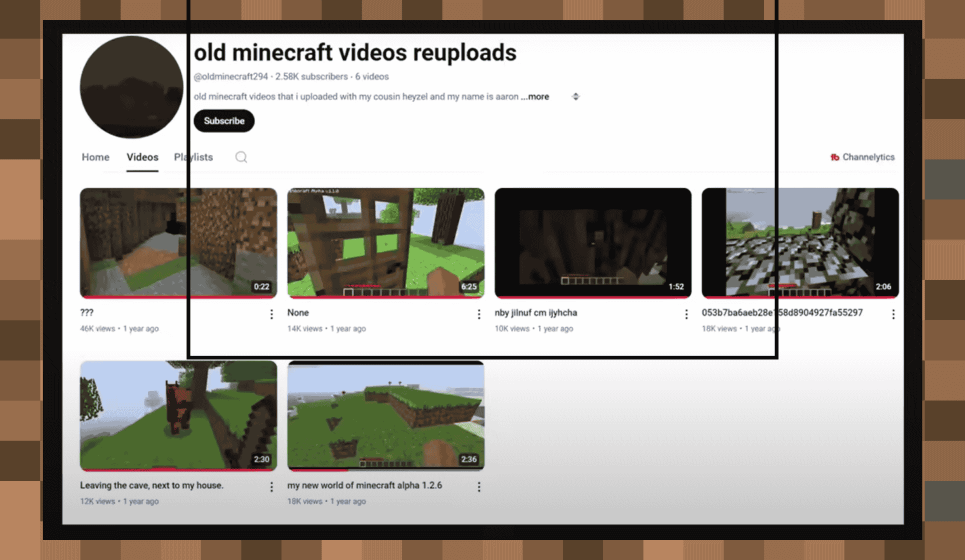Viewport: 965px width, 560px height.
Task: Select the Videos tab
Action: click(x=142, y=157)
